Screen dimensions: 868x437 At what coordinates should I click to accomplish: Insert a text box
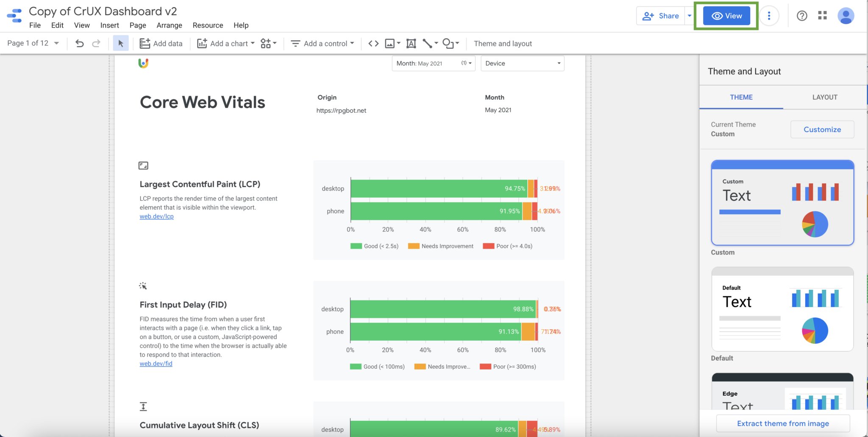[411, 43]
